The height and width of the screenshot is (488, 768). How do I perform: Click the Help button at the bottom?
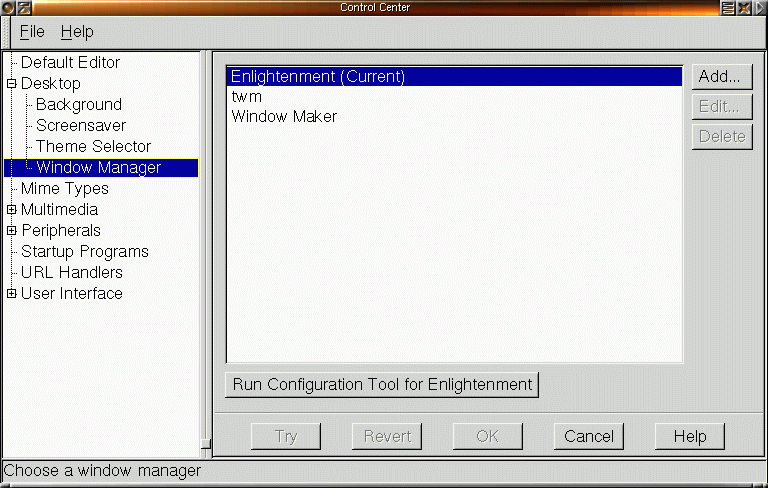690,436
